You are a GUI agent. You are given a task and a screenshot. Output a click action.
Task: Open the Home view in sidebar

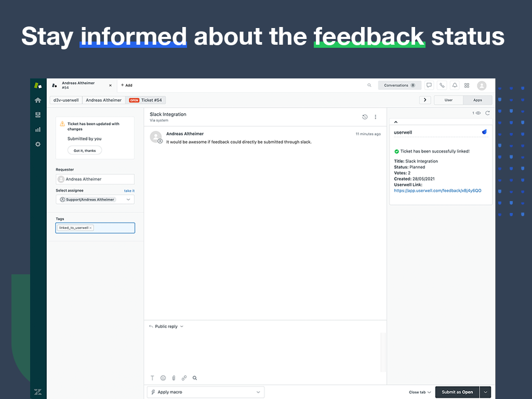[x=38, y=100]
